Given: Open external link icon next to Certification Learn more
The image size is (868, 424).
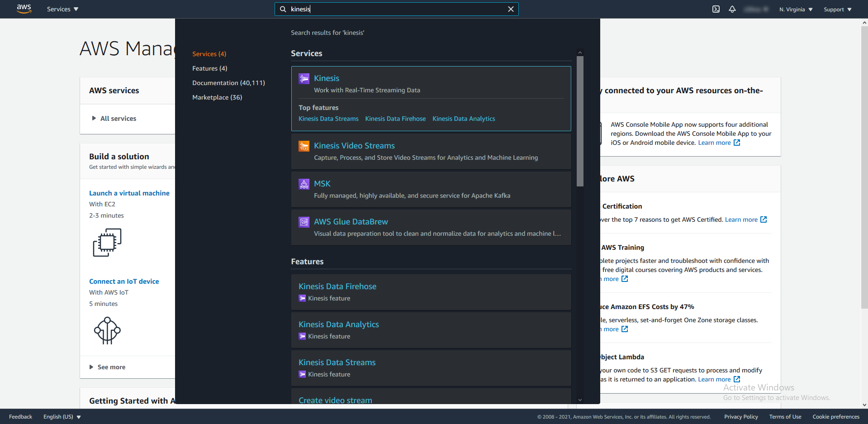Looking at the screenshot, I should (x=764, y=219).
